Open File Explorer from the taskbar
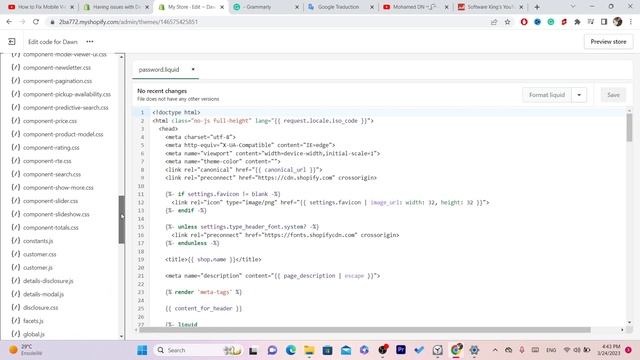 pos(309,350)
